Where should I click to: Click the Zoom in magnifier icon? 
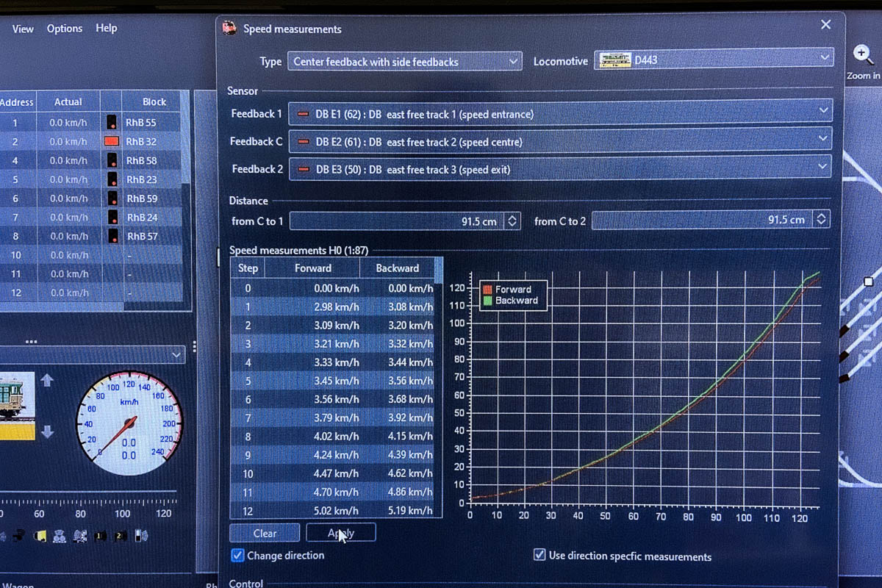point(863,55)
